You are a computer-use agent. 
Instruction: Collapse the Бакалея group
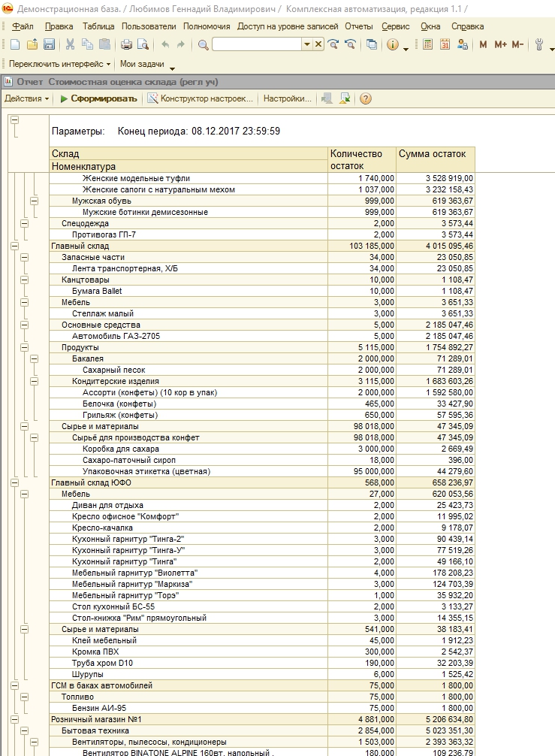(x=35, y=358)
